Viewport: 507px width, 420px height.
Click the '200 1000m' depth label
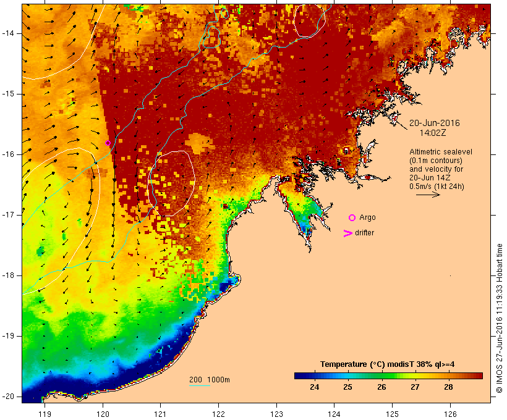pos(210,380)
